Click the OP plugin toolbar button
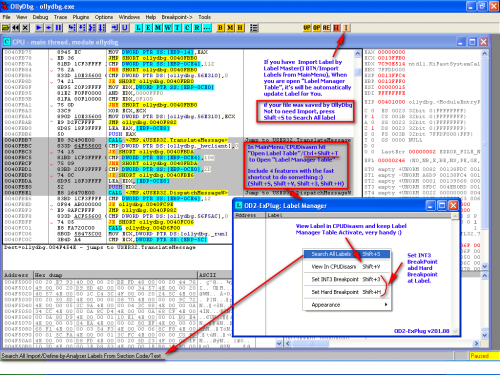Image resolution: width=500 pixels, height=375 pixels. click(x=317, y=28)
